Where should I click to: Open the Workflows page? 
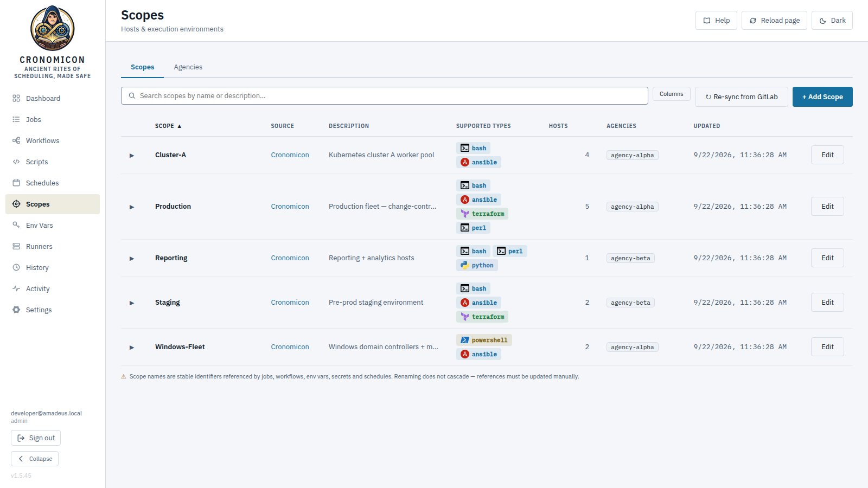pyautogui.click(x=53, y=140)
